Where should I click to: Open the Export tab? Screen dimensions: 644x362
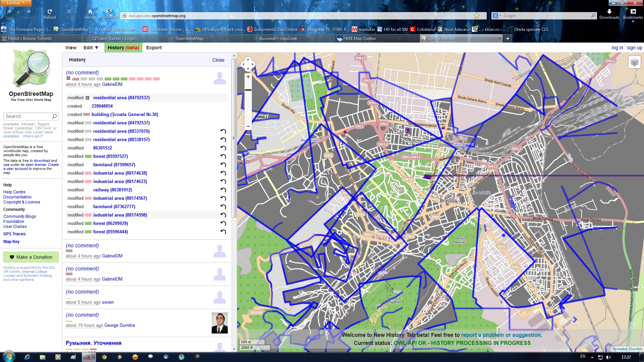coord(154,48)
